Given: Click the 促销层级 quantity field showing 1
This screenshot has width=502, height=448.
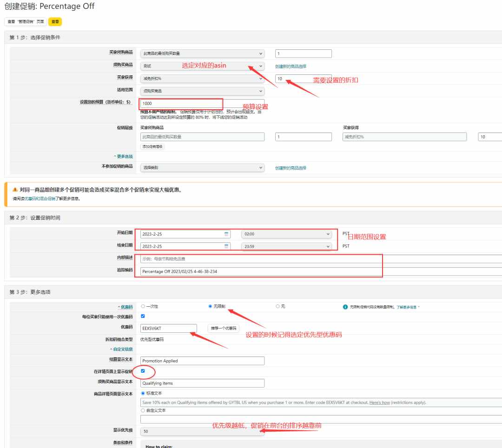Looking at the screenshot, I should pyautogui.click(x=304, y=137).
